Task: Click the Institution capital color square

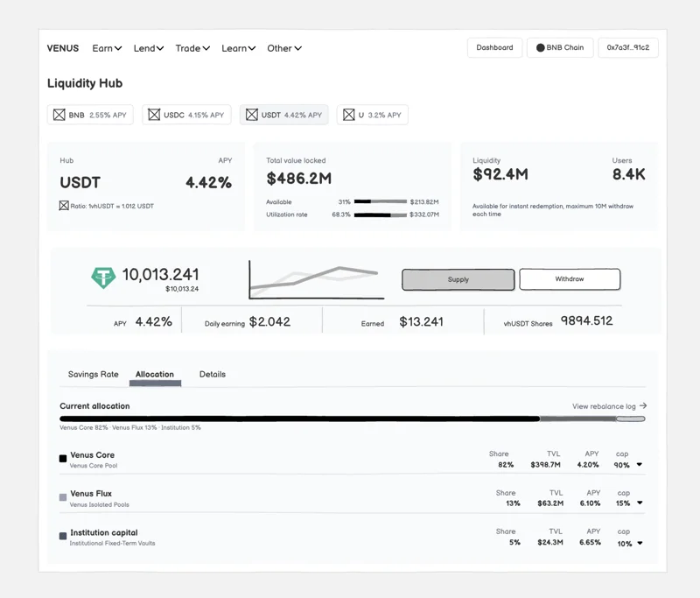Action: pyautogui.click(x=63, y=536)
